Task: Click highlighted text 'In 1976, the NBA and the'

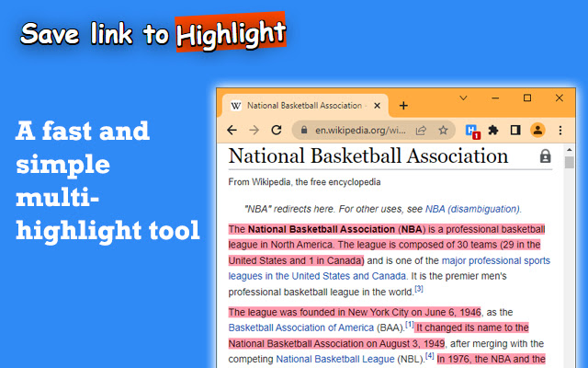Action: [491, 359]
